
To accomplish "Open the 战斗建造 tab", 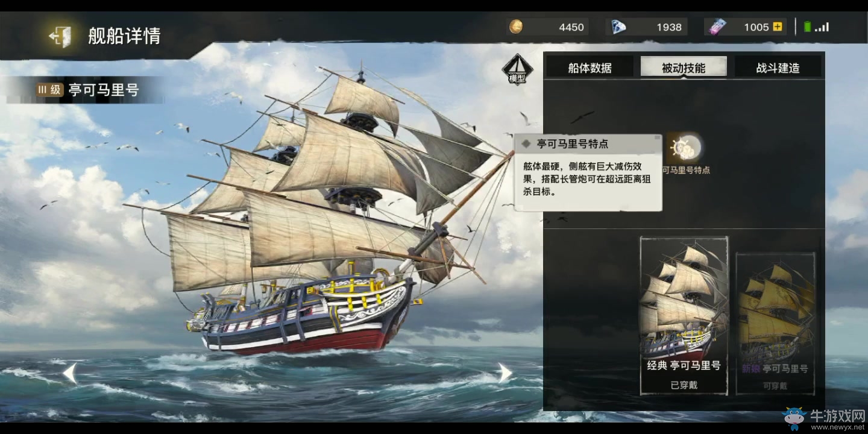I will coord(778,68).
